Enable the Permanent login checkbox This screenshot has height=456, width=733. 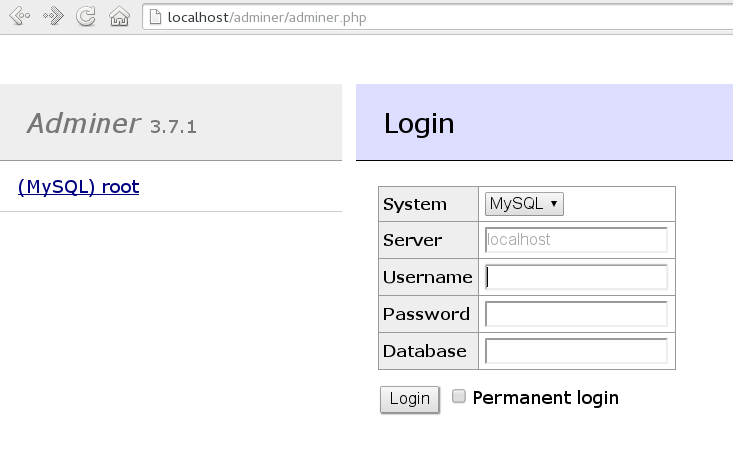point(459,396)
